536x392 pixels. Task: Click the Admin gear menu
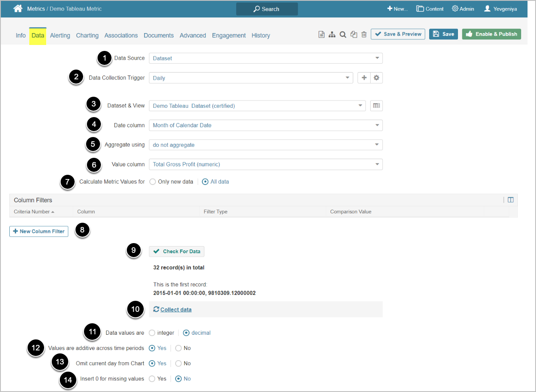click(463, 8)
